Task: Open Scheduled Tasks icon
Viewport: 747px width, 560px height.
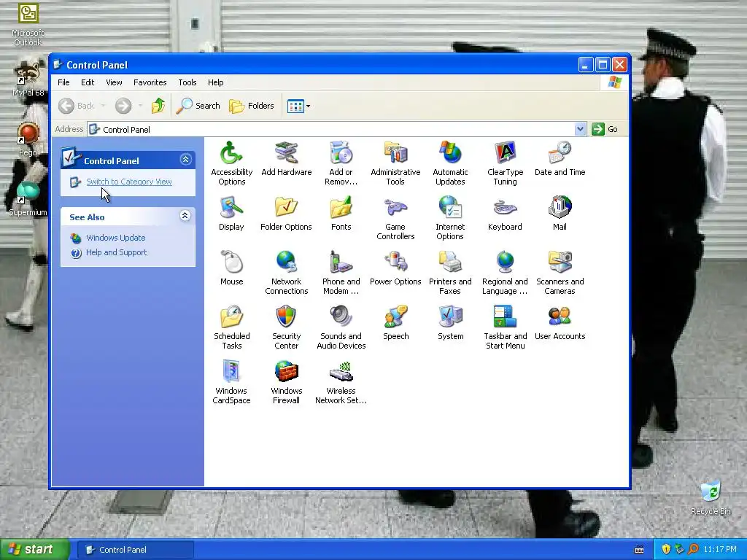Action: (231, 327)
